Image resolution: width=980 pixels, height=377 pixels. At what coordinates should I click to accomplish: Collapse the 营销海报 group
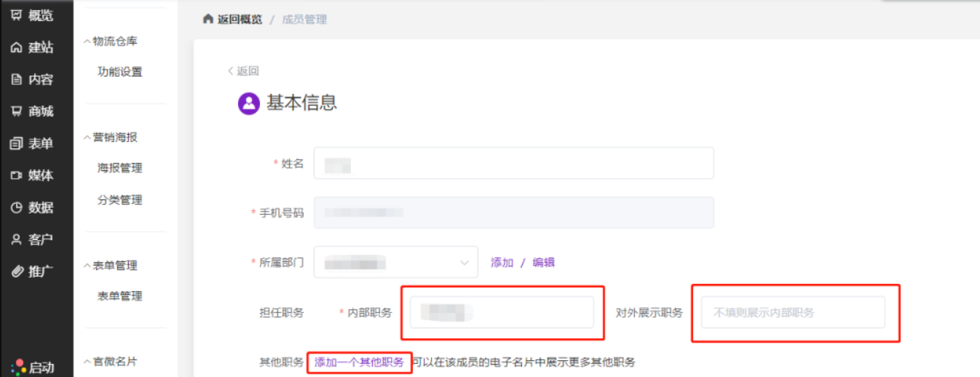click(111, 137)
